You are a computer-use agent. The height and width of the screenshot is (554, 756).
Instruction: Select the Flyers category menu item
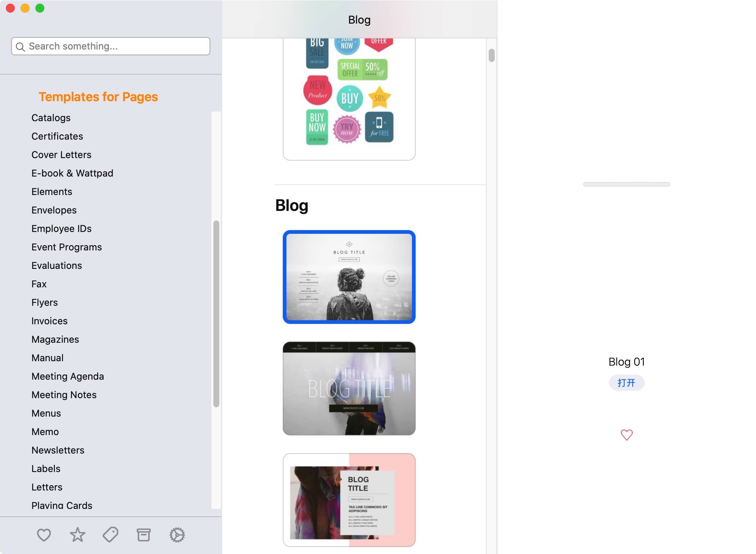pos(45,302)
